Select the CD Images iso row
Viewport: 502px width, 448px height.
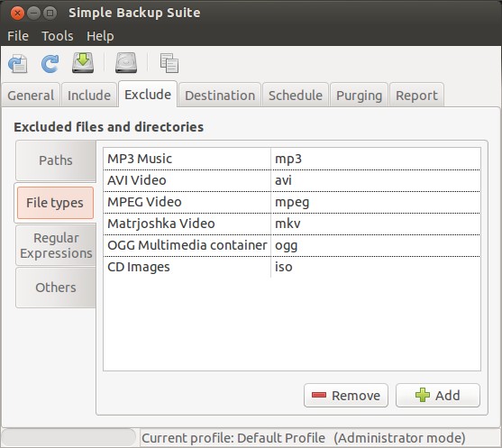pos(292,267)
